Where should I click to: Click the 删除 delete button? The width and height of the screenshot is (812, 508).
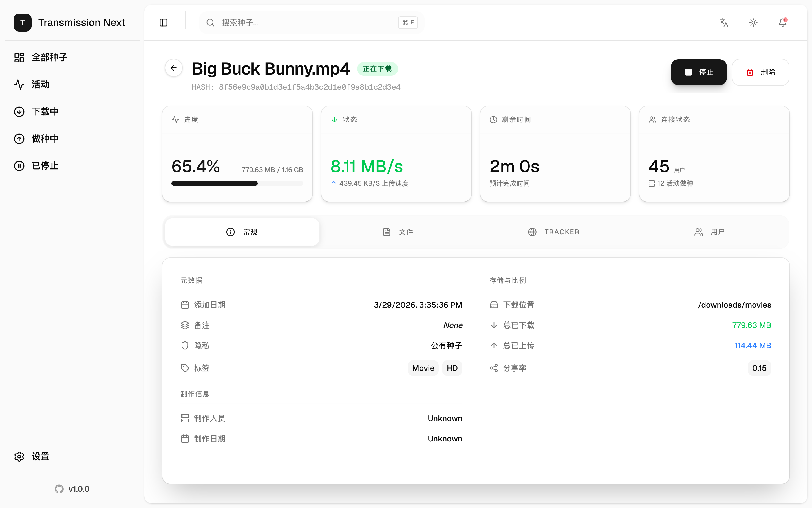tap(760, 72)
